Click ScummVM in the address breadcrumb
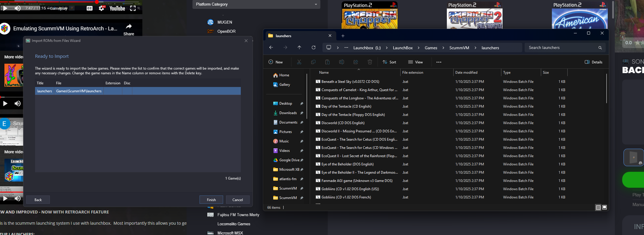The width and height of the screenshot is (644, 235). [459, 48]
